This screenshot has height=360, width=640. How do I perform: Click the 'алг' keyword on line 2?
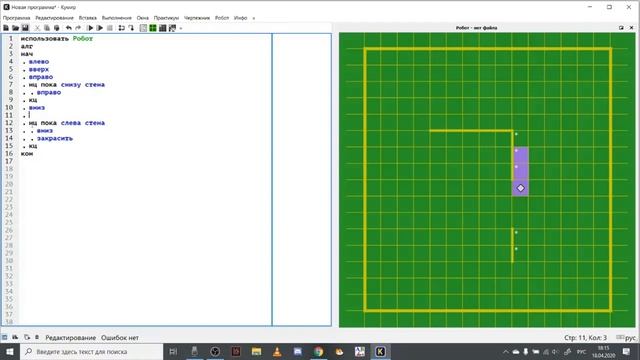27,47
